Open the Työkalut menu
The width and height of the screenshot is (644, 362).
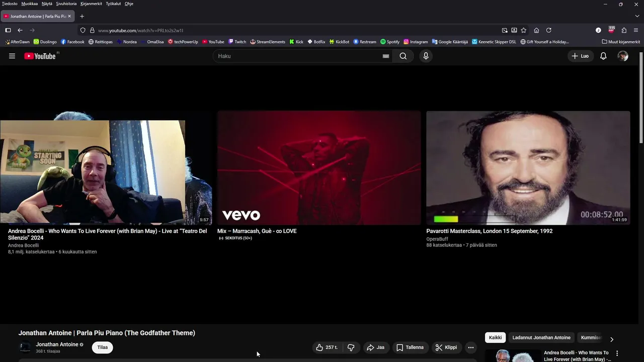(x=113, y=4)
